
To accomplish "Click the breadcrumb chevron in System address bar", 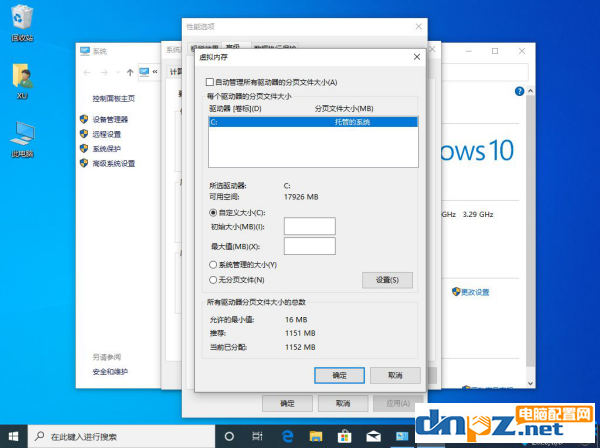I will (x=155, y=72).
